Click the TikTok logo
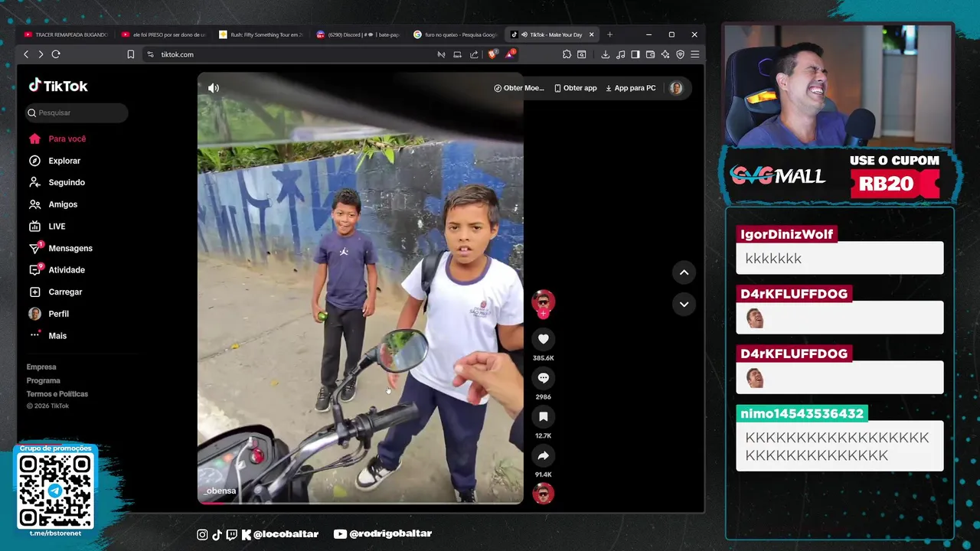 [58, 86]
